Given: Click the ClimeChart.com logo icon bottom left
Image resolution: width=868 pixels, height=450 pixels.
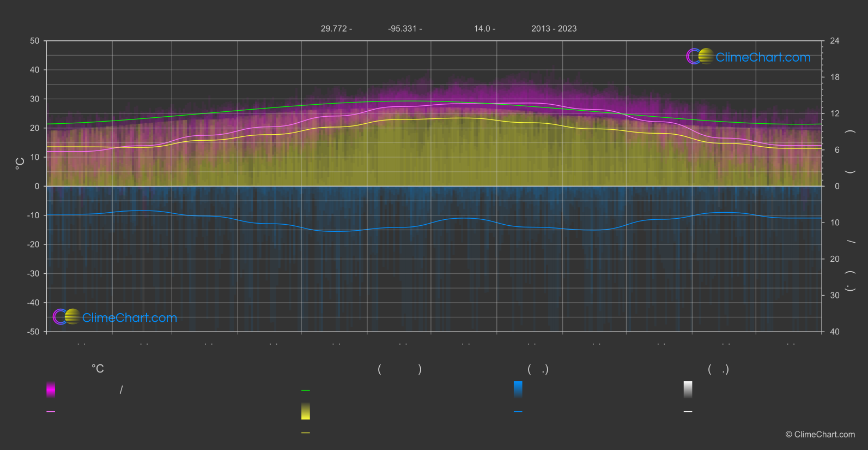Looking at the screenshot, I should [66, 316].
